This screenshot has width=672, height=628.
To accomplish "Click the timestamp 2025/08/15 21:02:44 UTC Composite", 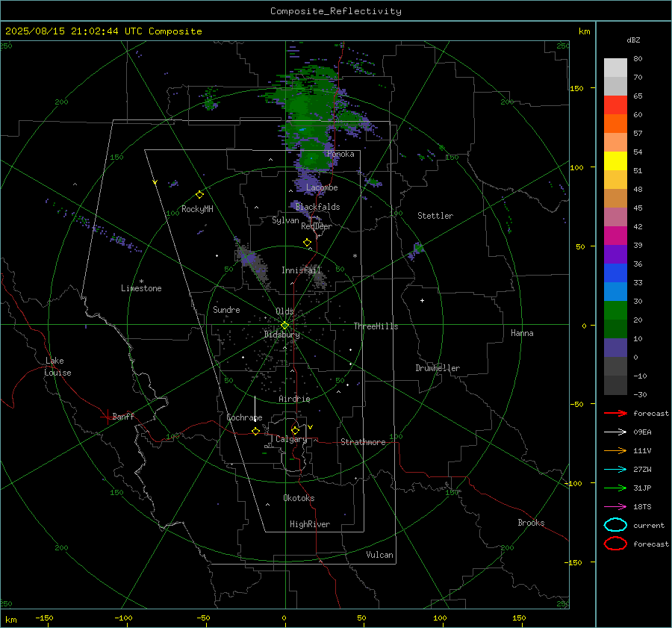I will click(104, 31).
